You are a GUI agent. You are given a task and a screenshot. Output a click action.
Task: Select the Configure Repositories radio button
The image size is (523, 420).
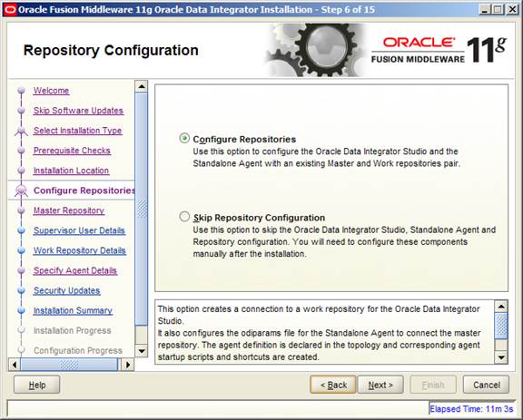184,138
